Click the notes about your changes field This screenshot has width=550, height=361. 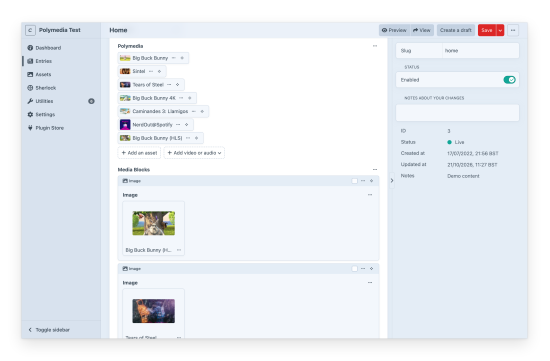457,113
